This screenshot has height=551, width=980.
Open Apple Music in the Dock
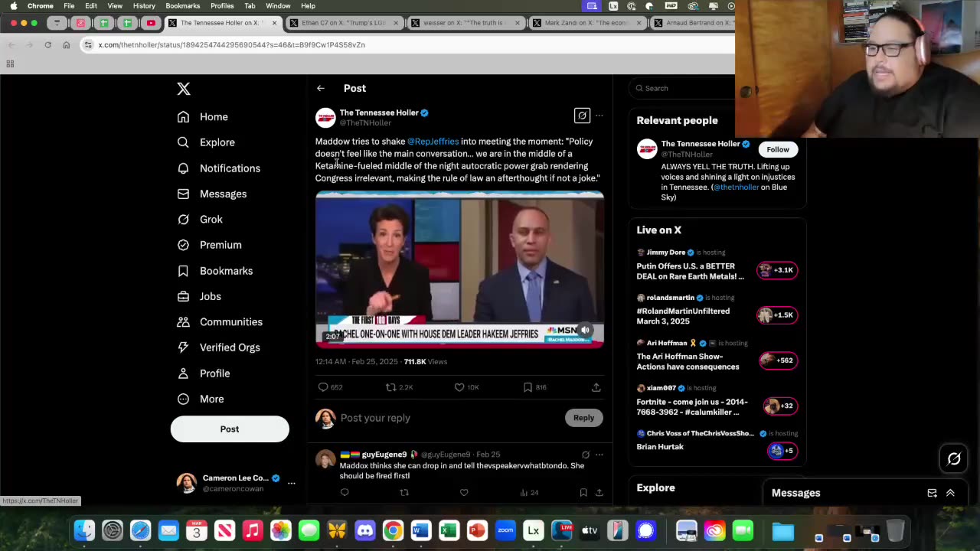pyautogui.click(x=253, y=530)
